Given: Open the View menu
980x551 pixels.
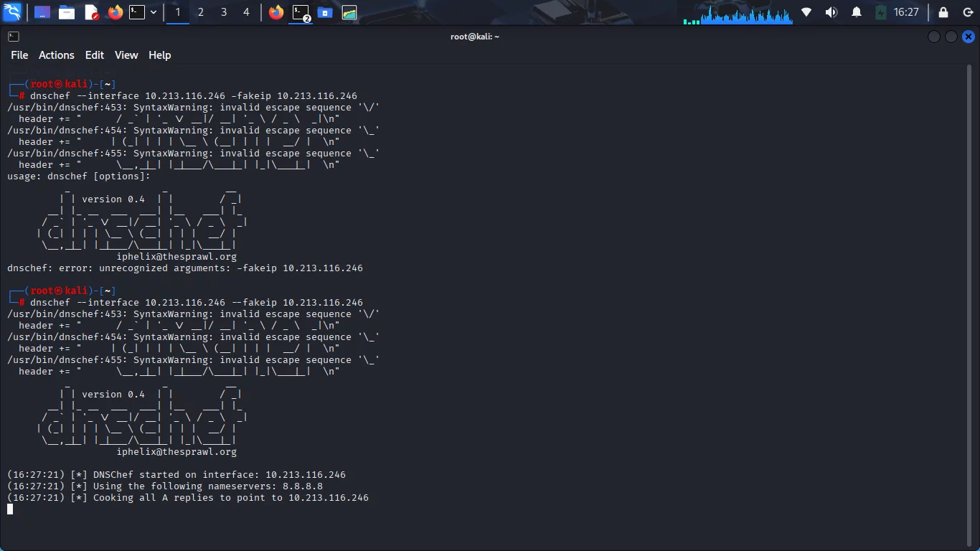Looking at the screenshot, I should tap(126, 55).
